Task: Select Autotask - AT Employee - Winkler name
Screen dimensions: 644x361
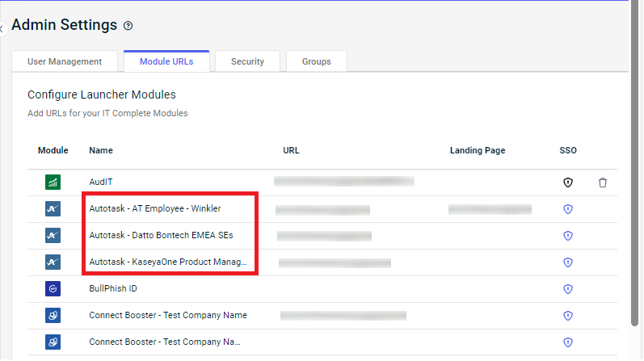Action: pos(154,209)
